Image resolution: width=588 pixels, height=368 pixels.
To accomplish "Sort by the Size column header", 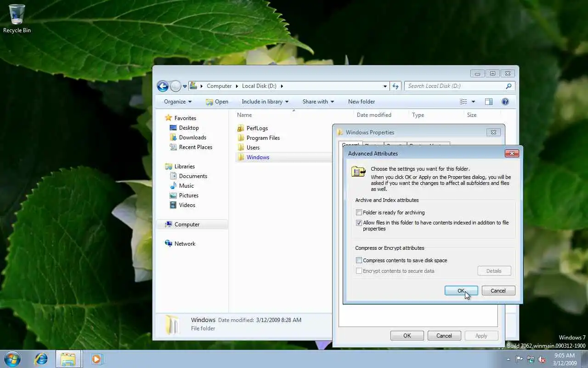I will tap(482, 115).
